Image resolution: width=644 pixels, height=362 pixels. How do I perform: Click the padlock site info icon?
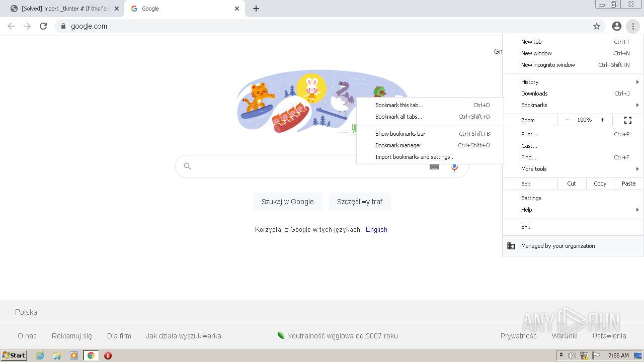coord(63,26)
